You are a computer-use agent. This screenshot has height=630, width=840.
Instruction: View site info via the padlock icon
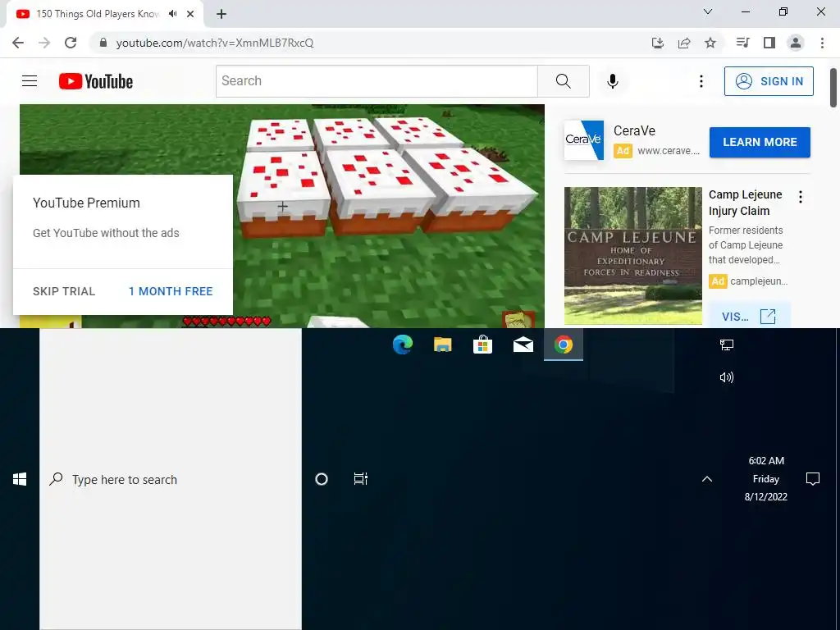103,43
